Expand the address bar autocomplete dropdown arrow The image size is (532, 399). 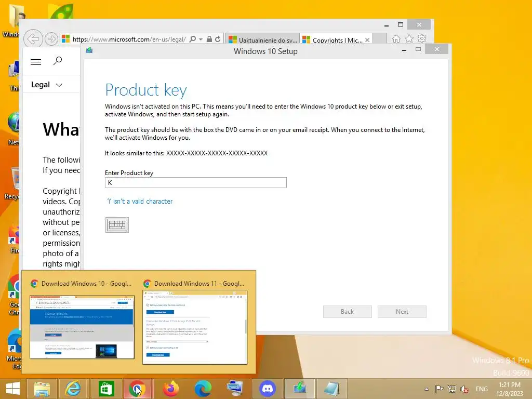pos(201,39)
